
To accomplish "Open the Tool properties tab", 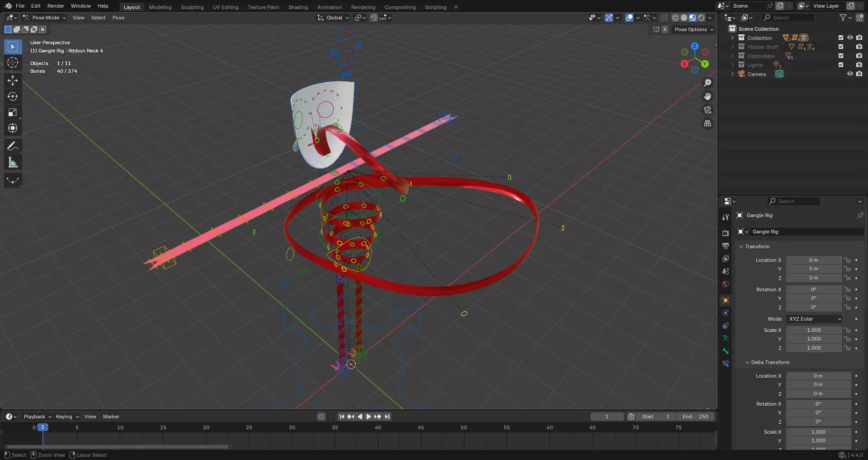I will 726,217.
